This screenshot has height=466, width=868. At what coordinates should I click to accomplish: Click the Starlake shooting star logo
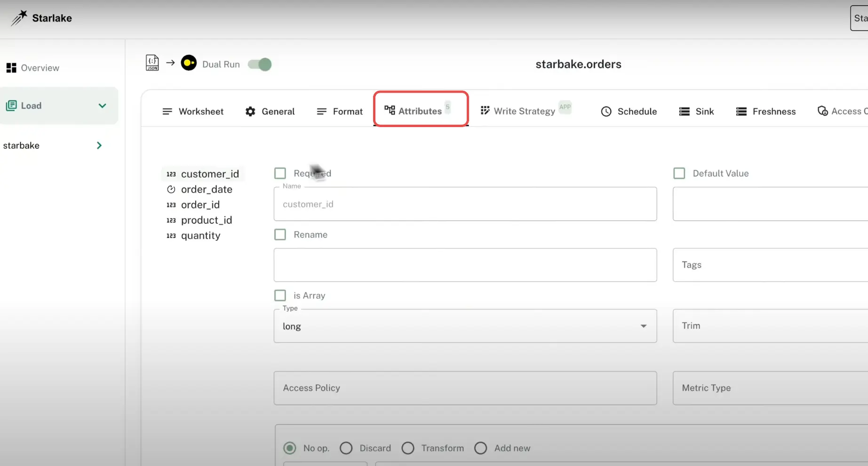pos(19,18)
